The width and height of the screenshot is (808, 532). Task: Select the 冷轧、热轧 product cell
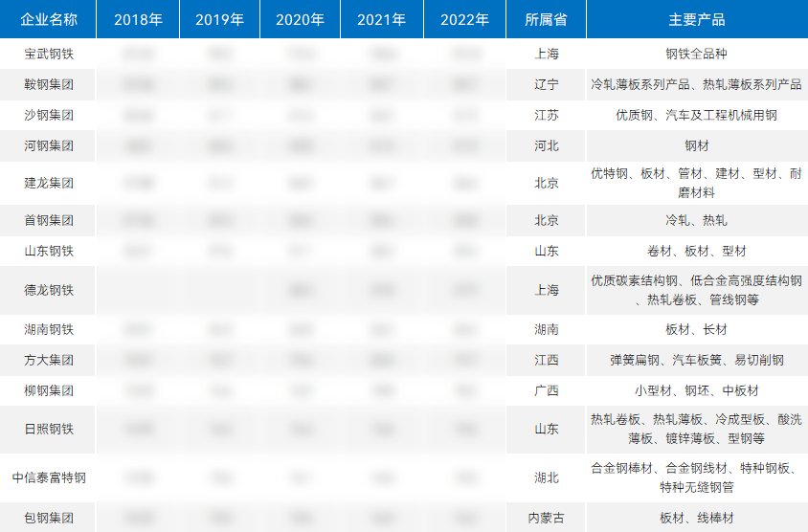pyautogui.click(x=697, y=220)
